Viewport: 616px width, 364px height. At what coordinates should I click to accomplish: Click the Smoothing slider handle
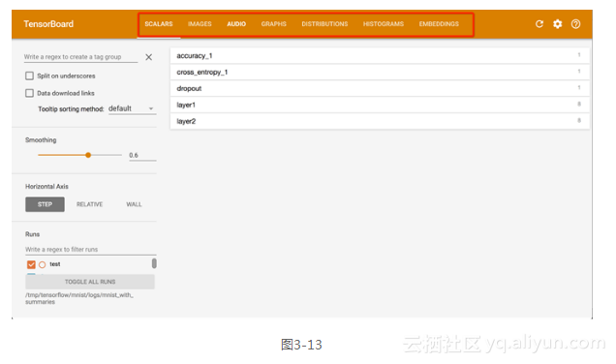point(88,155)
